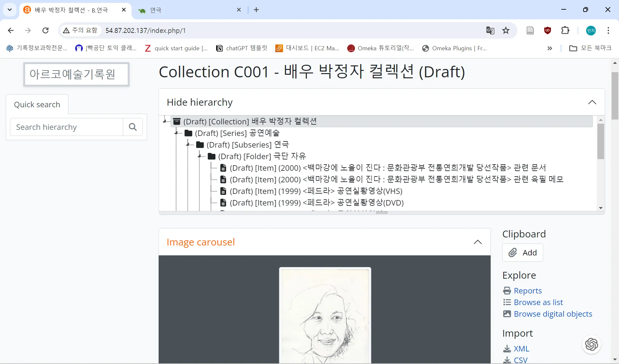Open the uBlock Origin extension icon
619x364 pixels.
click(547, 31)
